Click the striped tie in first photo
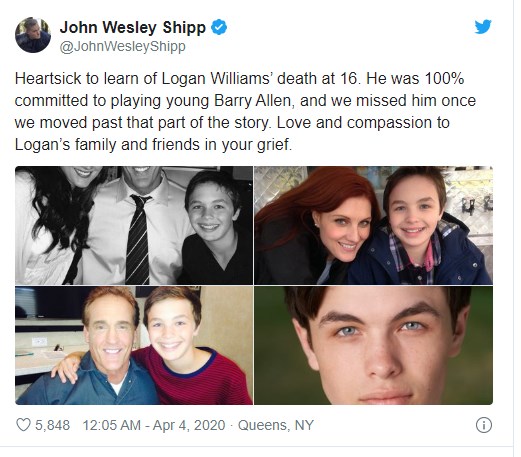The width and height of the screenshot is (521, 457). pos(138,239)
